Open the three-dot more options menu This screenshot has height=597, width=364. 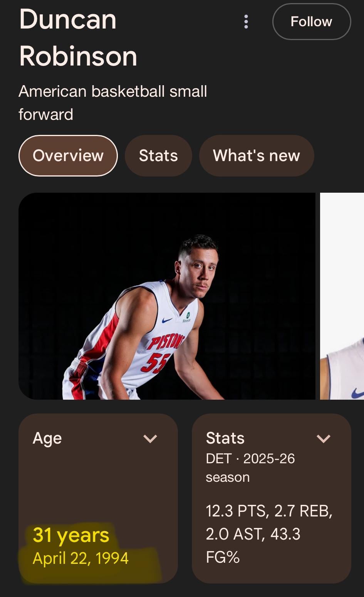click(246, 22)
